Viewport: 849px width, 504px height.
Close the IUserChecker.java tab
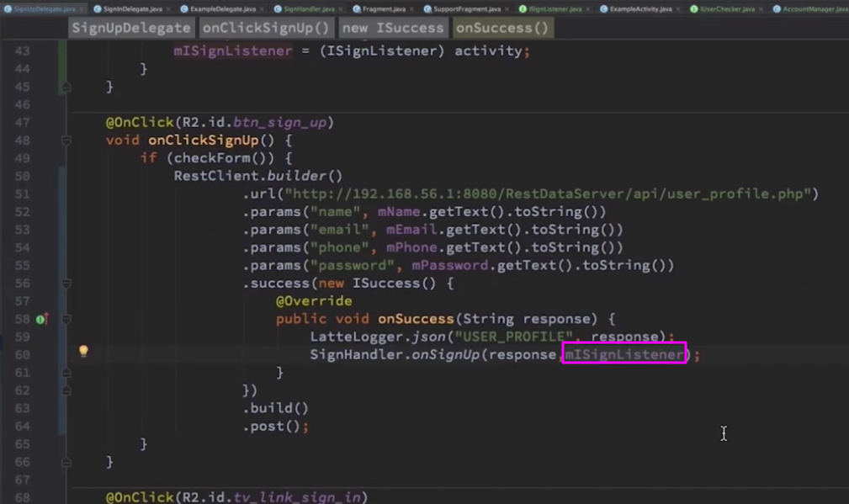click(x=761, y=9)
